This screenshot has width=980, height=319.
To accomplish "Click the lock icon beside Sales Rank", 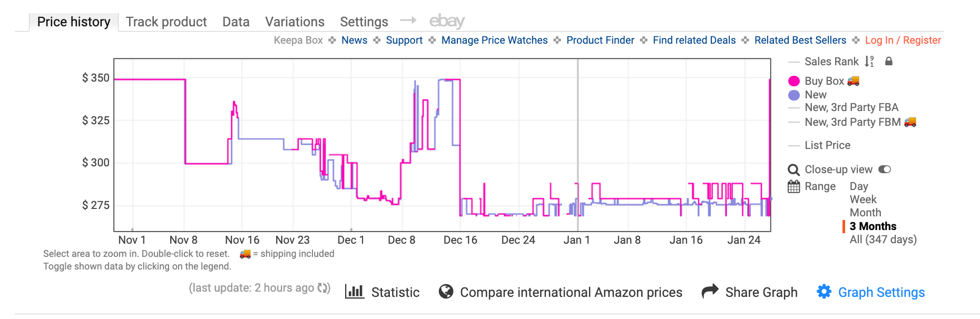I will [x=889, y=62].
